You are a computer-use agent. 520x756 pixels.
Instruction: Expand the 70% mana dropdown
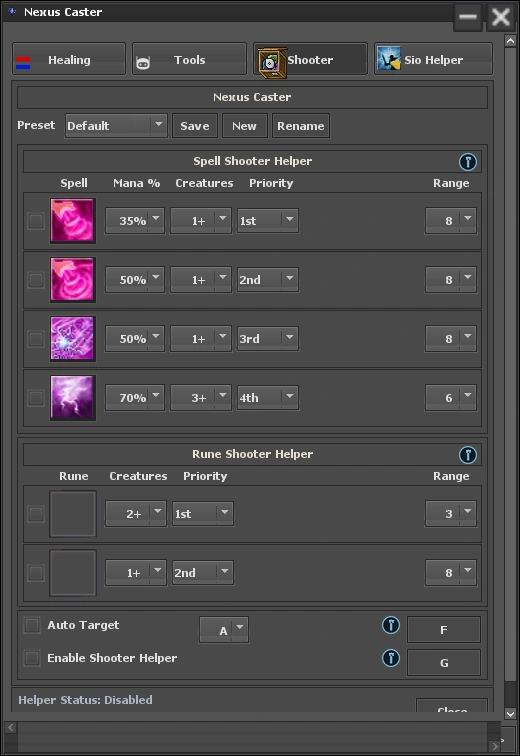click(135, 398)
